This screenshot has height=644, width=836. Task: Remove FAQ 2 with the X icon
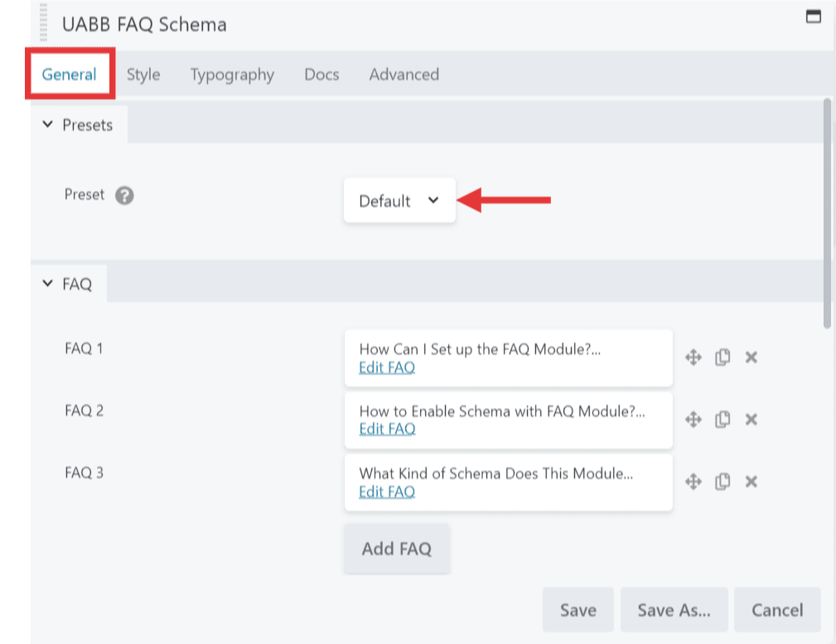[751, 419]
